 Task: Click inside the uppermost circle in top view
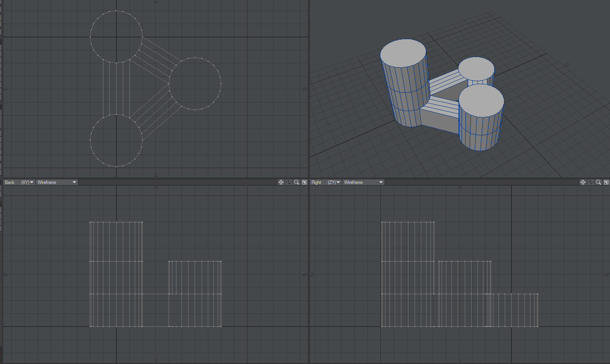coord(116,37)
